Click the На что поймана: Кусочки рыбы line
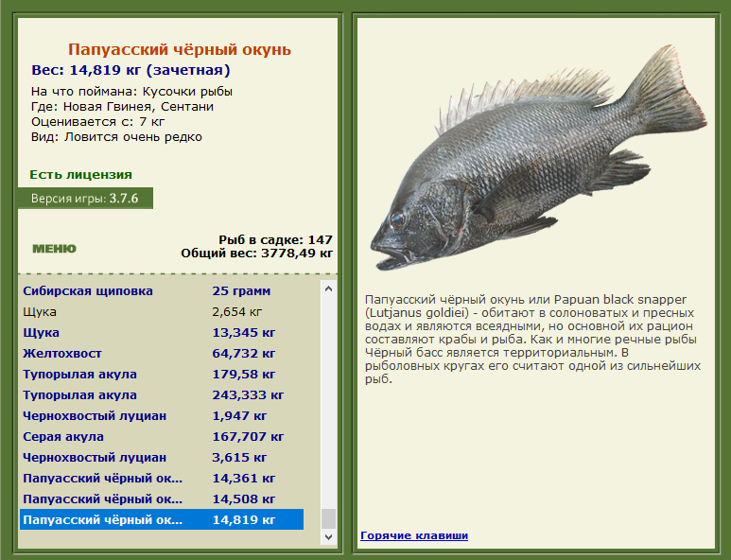Screen dimensions: 731x560 coord(131,92)
